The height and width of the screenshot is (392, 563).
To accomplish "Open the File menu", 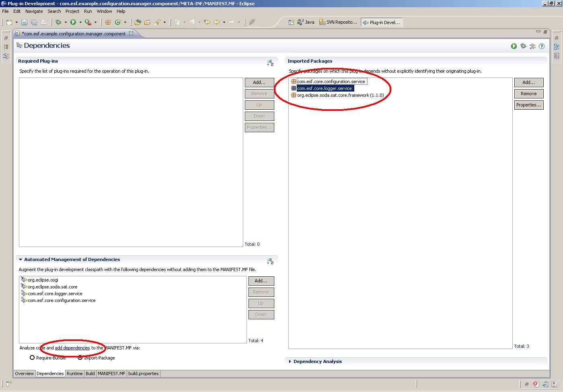I will (x=5, y=11).
